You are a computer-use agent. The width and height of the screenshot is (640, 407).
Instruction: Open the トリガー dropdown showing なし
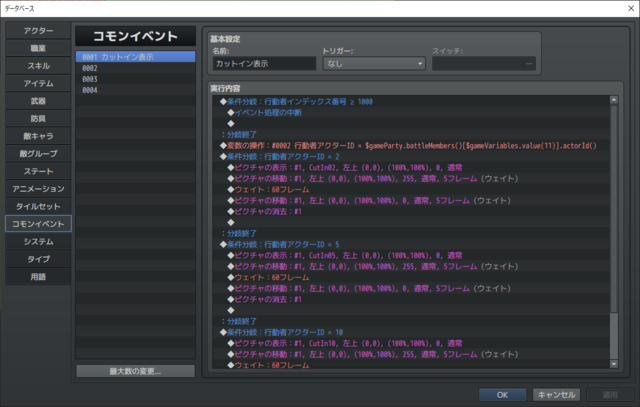point(374,64)
